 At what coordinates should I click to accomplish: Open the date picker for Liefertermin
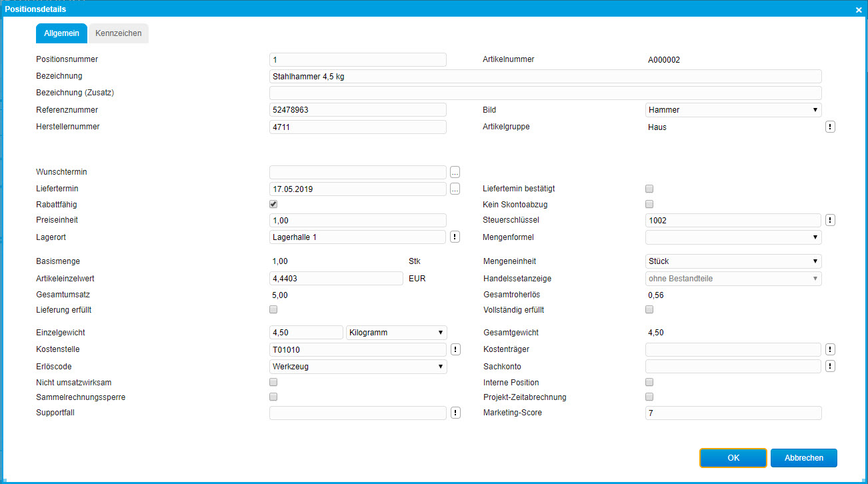(455, 189)
